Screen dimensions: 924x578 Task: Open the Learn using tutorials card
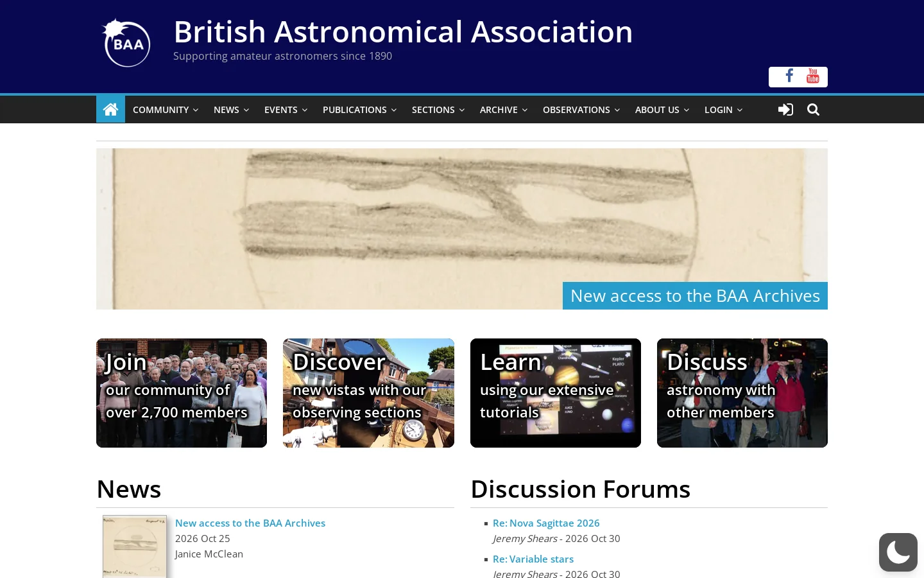[556, 393]
